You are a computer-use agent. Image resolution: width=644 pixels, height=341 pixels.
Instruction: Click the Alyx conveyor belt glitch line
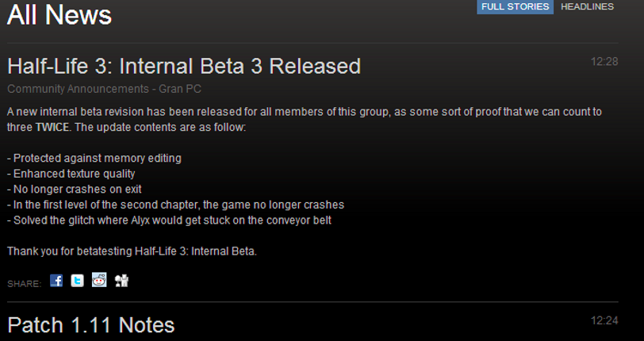169,220
